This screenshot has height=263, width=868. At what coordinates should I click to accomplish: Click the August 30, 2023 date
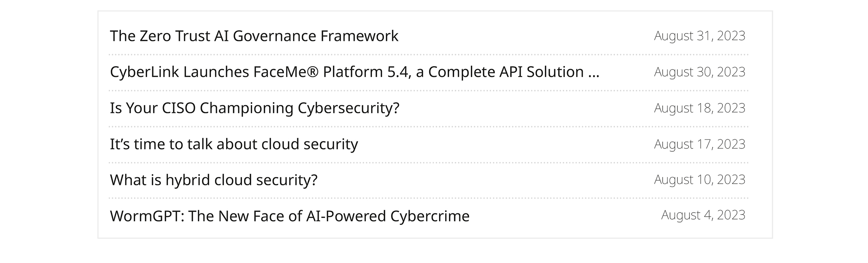[x=699, y=72]
